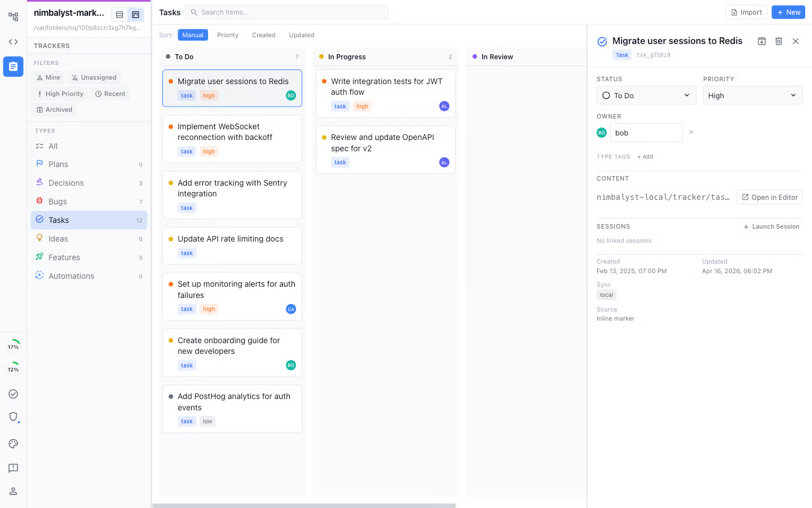The image size is (812, 508).
Task: Click AL avatar on JWT tests card
Action: [x=444, y=106]
